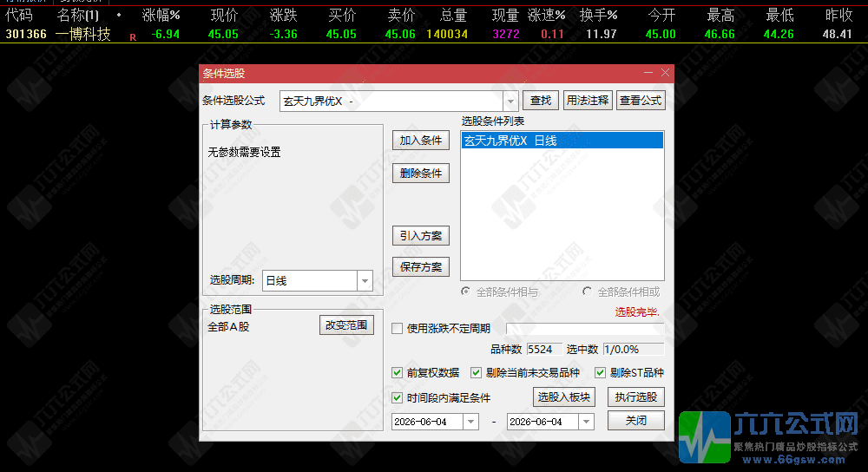Click 选股周期 field showing 日线
Image resolution: width=868 pixels, height=472 pixels.
pos(310,280)
